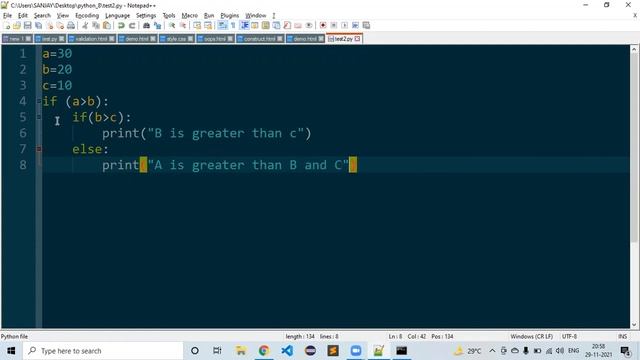
Task: Open the Run menu
Action: (x=209, y=16)
